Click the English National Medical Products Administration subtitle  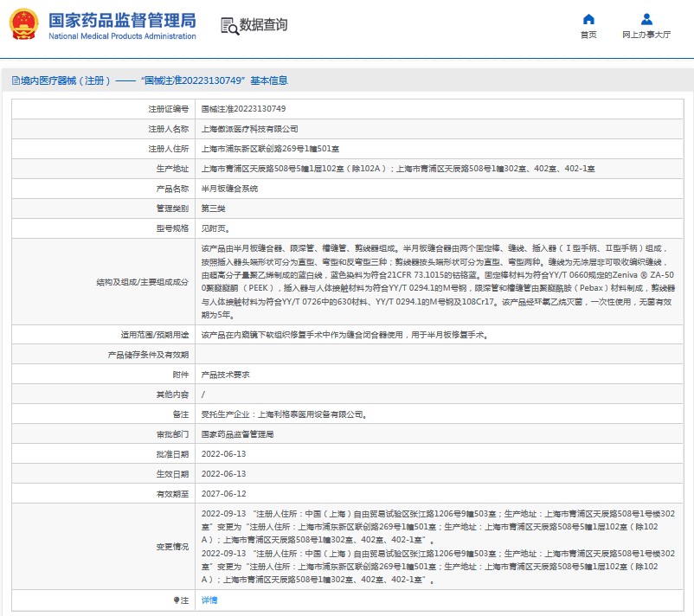point(121,36)
